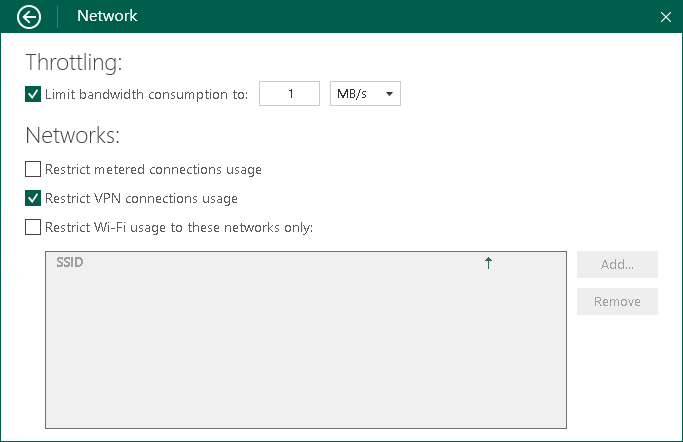This screenshot has height=442, width=683.
Task: Click the "Restrict Wi-Fi usage" label text
Action: point(179,227)
